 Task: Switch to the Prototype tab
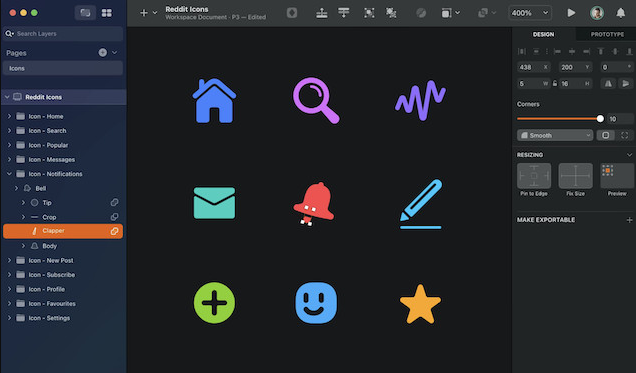(x=607, y=34)
